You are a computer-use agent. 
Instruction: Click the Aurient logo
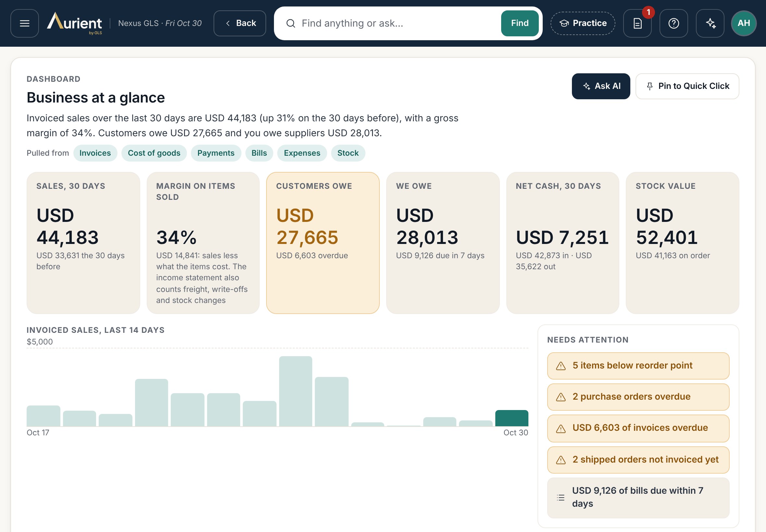[x=74, y=23]
